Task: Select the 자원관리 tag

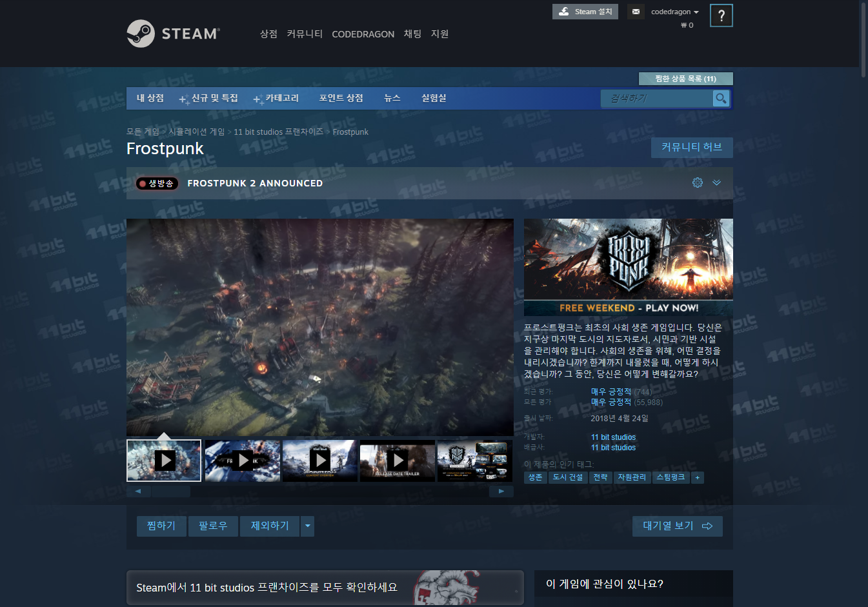Action: 632,477
